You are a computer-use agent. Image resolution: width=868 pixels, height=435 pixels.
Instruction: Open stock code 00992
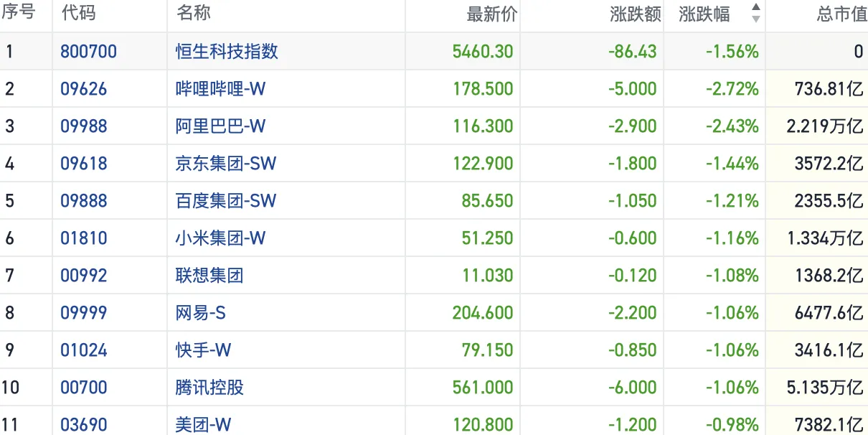tap(83, 276)
